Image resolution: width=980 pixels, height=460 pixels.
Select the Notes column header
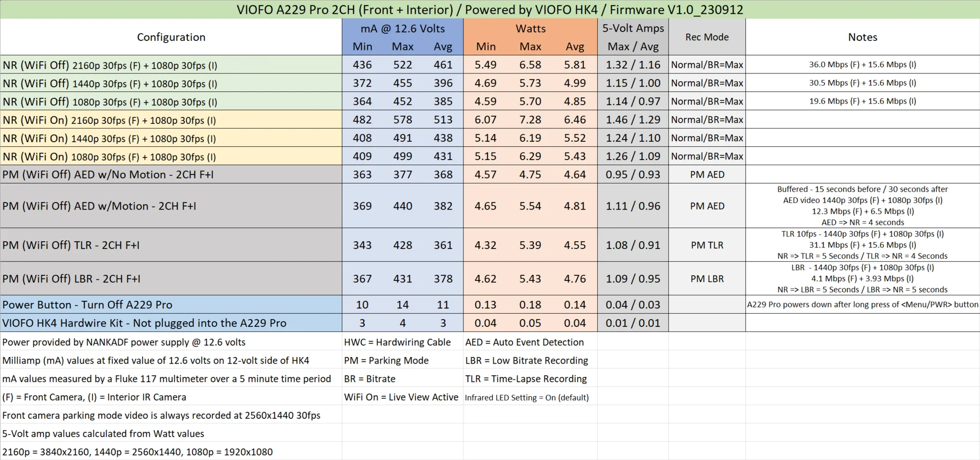click(863, 37)
